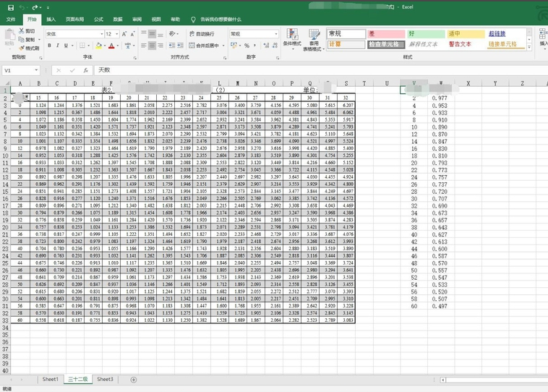Add a new sheet with plus icon
The height and width of the screenshot is (392, 548).
pyautogui.click(x=134, y=380)
